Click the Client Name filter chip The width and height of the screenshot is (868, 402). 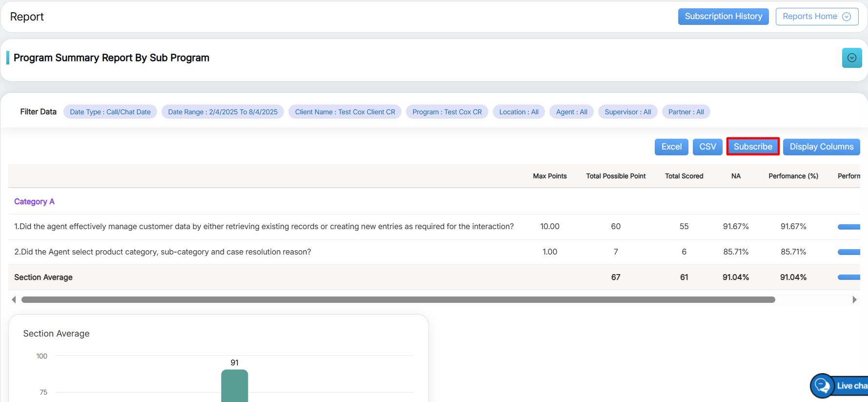click(x=345, y=112)
